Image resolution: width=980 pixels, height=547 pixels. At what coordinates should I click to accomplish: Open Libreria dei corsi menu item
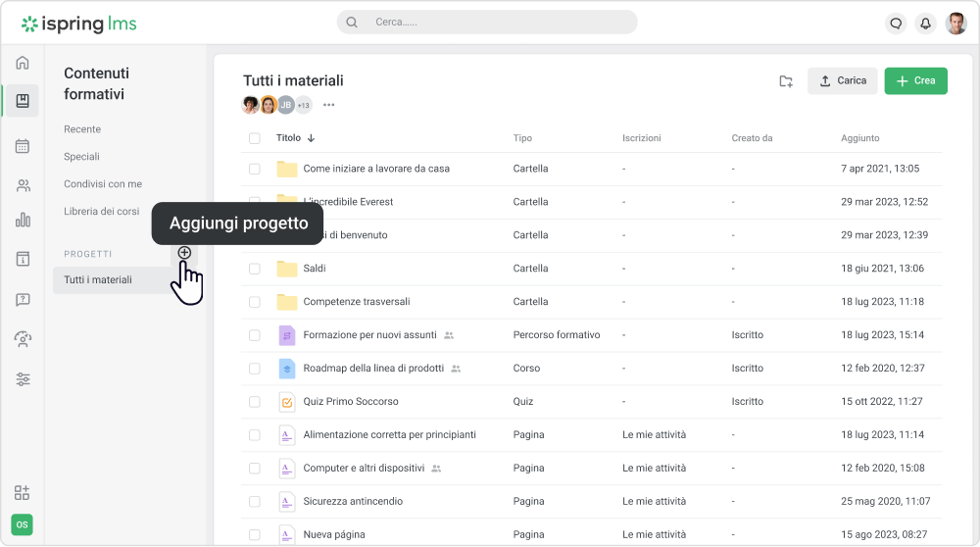coord(101,212)
